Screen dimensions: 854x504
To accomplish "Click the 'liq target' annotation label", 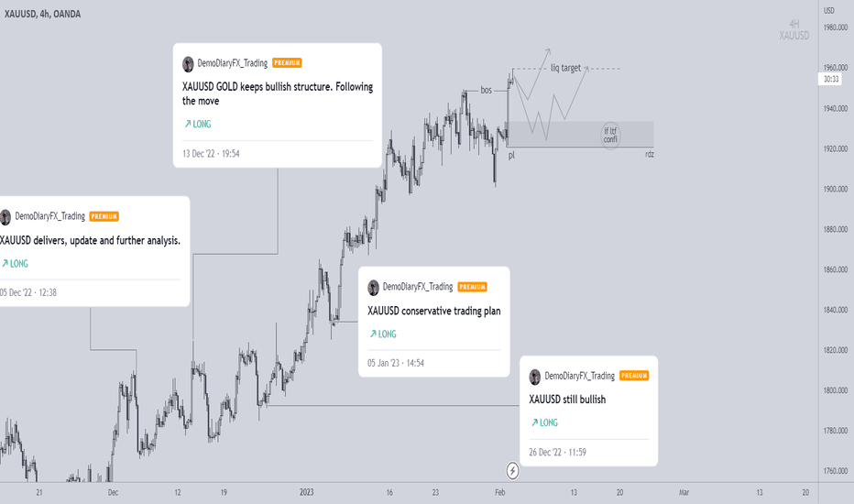I will click(x=565, y=68).
